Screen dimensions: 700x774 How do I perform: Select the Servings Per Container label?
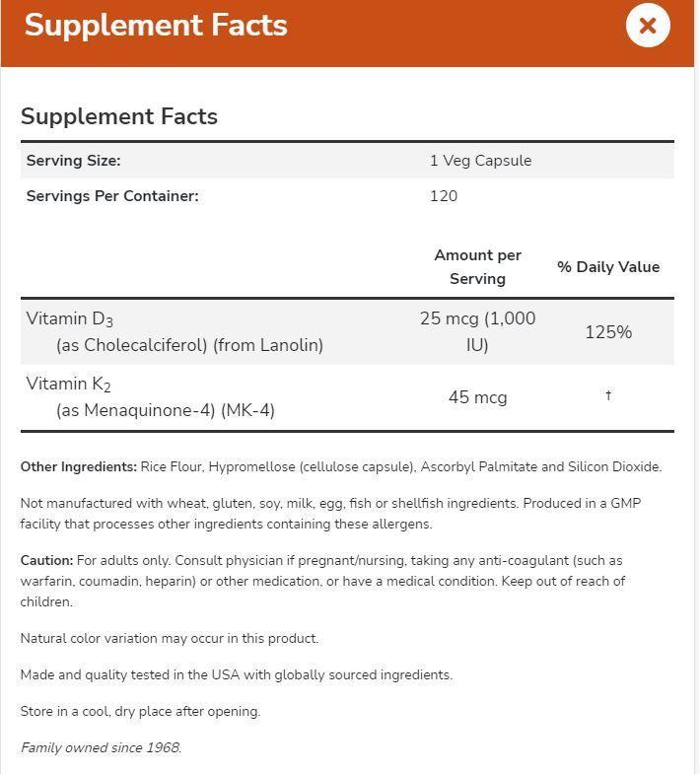pos(112,196)
